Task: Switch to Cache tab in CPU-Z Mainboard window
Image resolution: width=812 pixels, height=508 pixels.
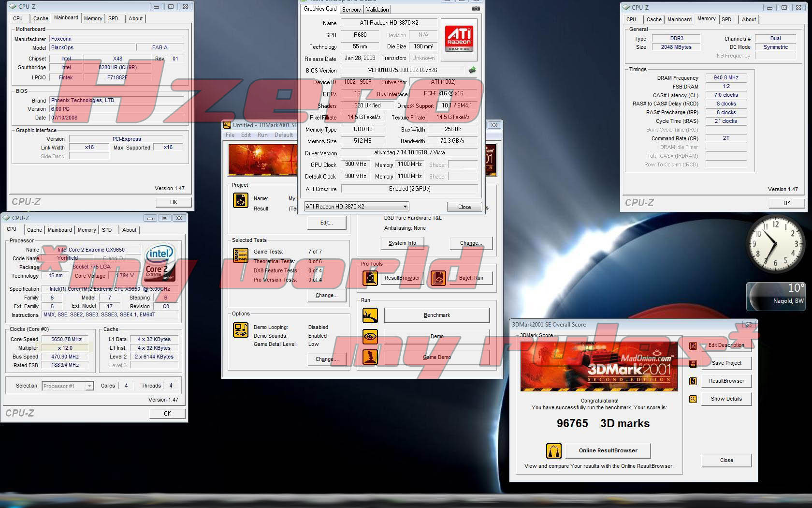Action: 41,18
